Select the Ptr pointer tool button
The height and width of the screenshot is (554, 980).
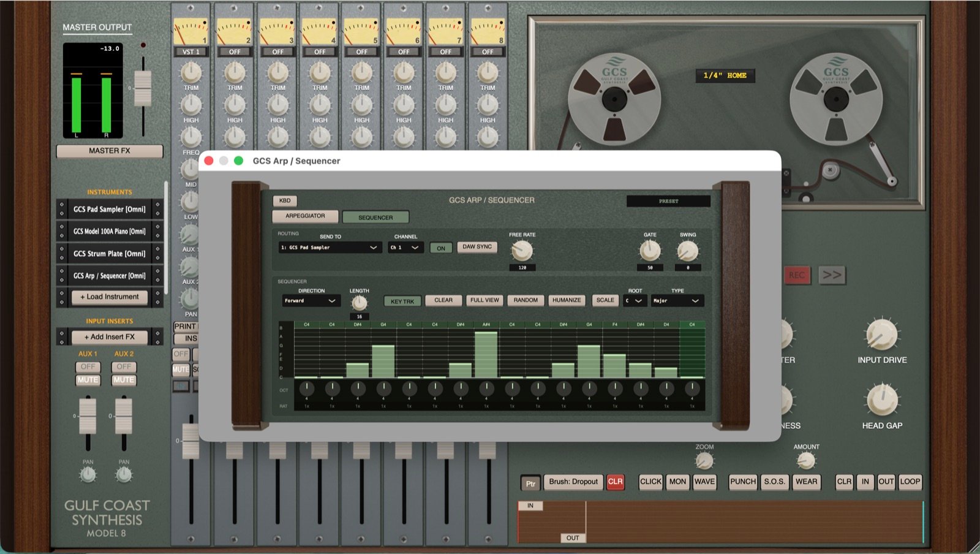point(530,484)
